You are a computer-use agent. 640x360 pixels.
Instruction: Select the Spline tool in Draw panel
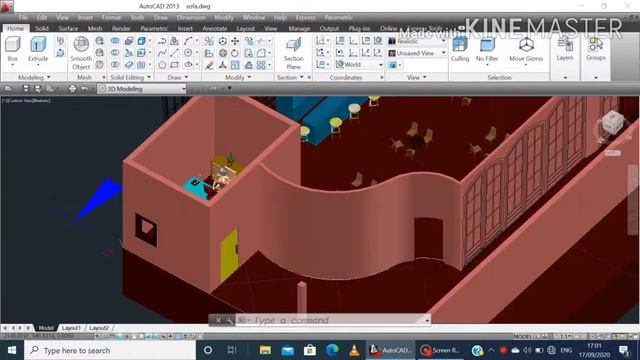(x=162, y=53)
